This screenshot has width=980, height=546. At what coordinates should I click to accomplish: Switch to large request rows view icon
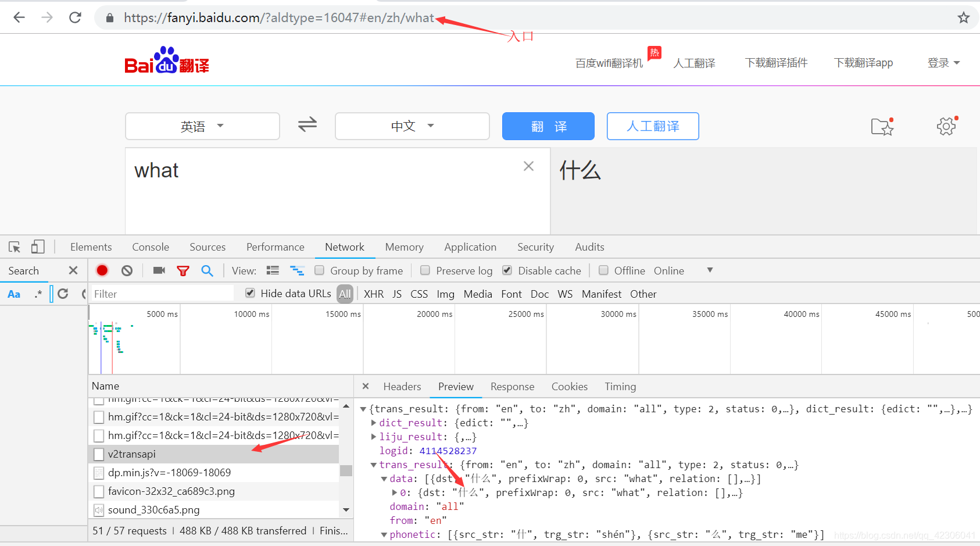273,270
